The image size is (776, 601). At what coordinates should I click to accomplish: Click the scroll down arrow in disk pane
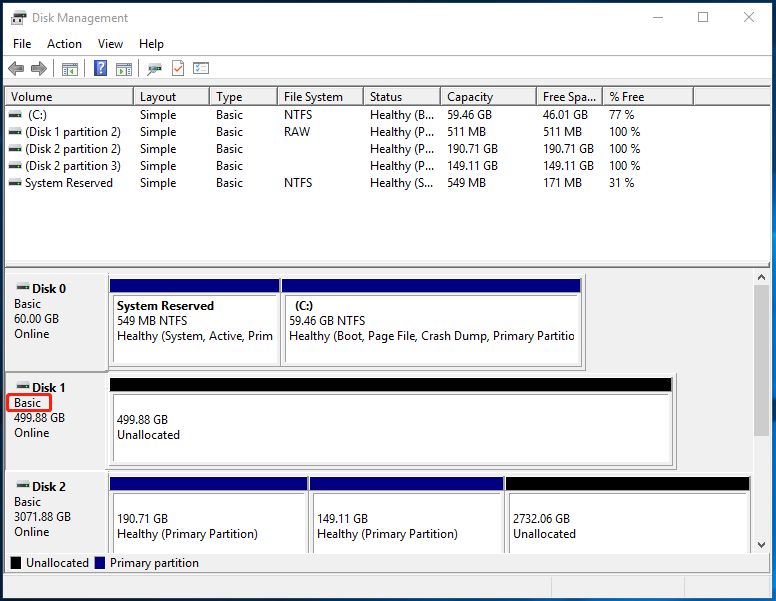pos(761,545)
